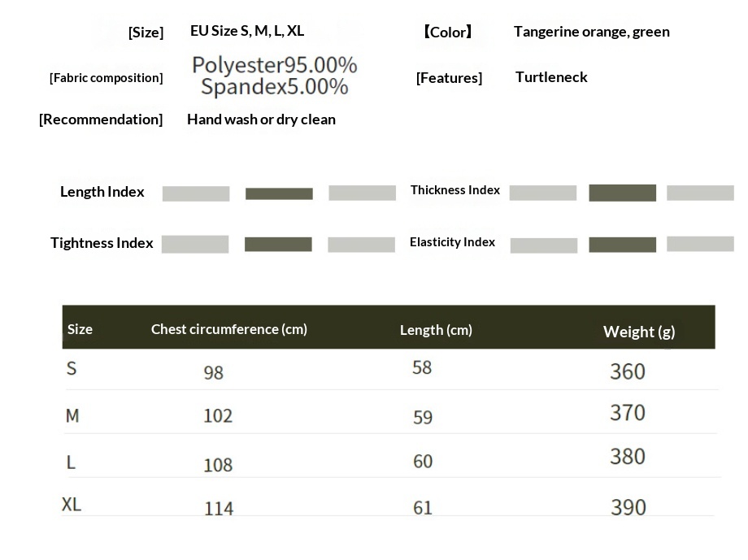Viewport: 748px width, 560px height.
Task: Click the Turtleneck feature text
Action: coord(551,77)
